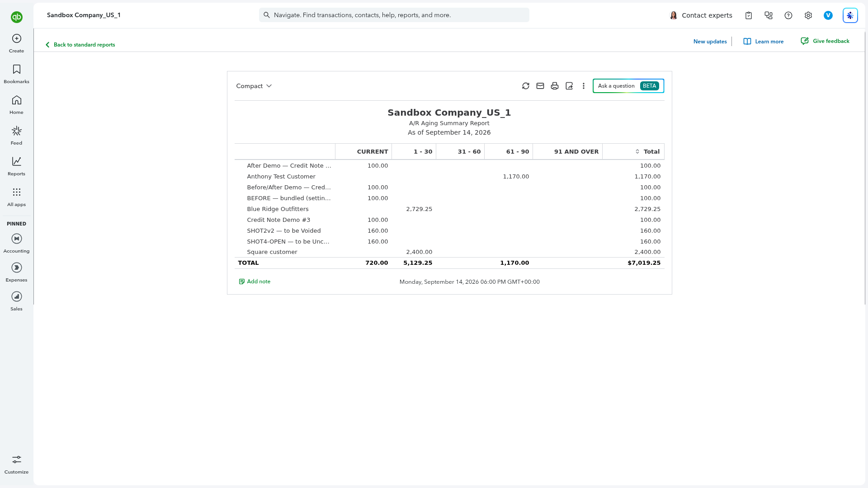Click Contact experts button

click(701, 15)
